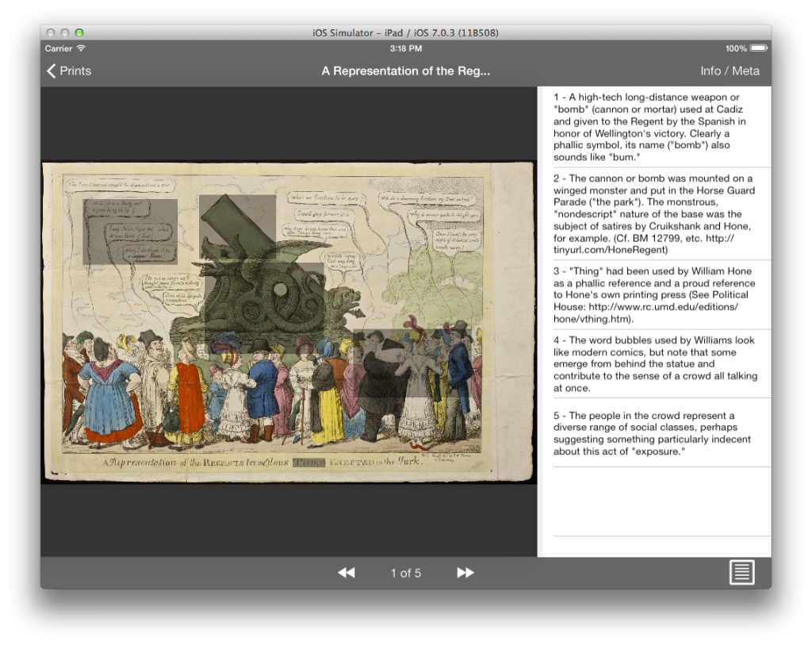The height and width of the screenshot is (645, 812).
Task: Go back to the Prints list
Action: (69, 71)
